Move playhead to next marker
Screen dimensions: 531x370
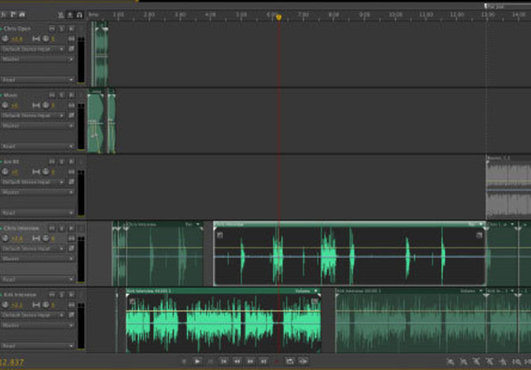263,361
